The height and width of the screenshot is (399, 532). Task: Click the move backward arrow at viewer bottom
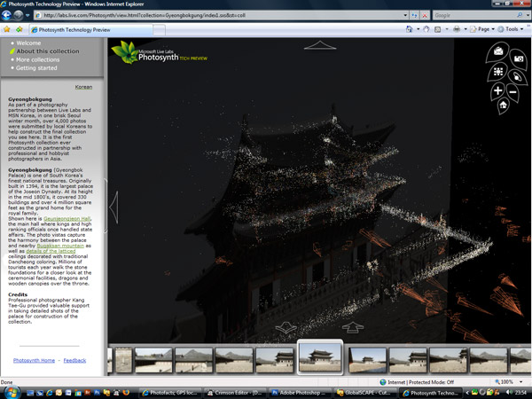pyautogui.click(x=286, y=327)
